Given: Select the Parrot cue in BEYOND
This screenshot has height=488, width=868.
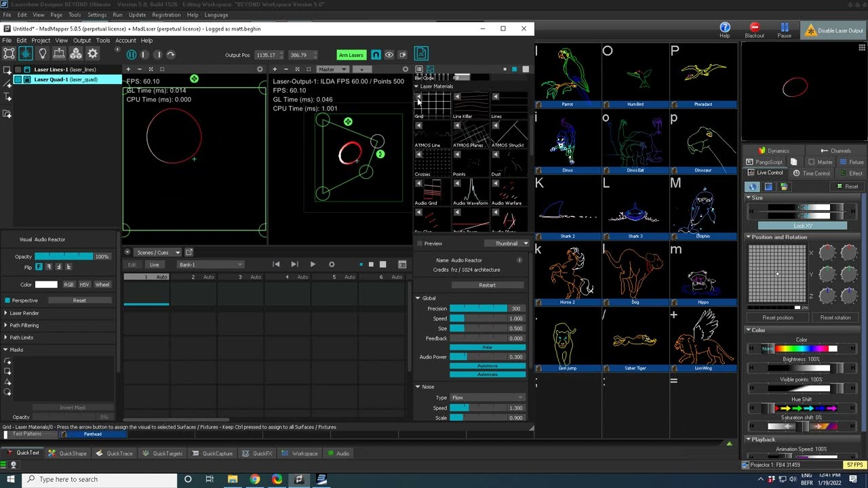Looking at the screenshot, I should [568, 77].
